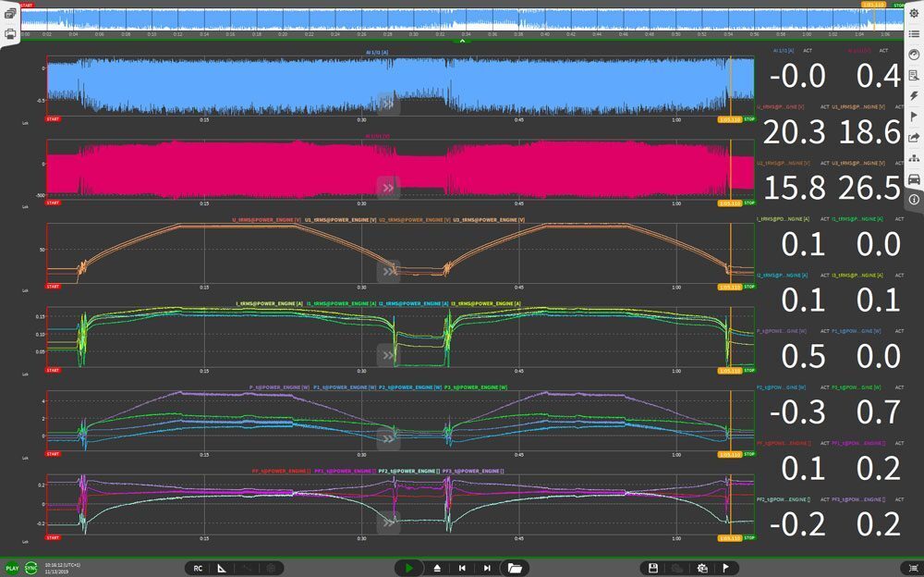924x577 pixels.
Task: Click the lightning bolt trigger icon
Action: [913, 95]
